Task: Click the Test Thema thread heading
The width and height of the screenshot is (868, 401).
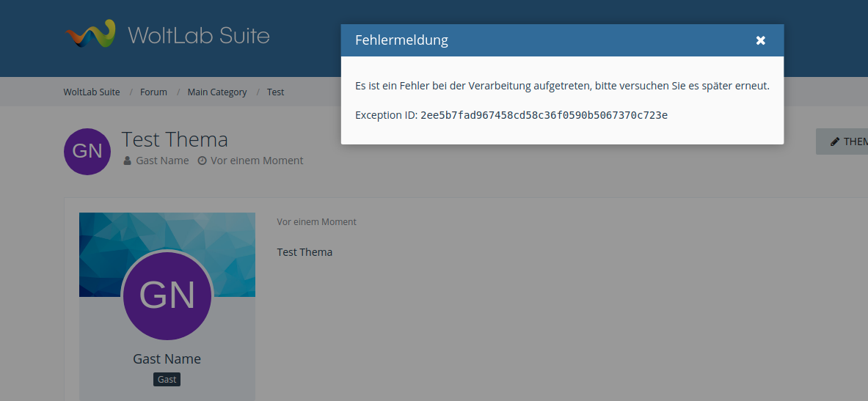Action: 175,139
